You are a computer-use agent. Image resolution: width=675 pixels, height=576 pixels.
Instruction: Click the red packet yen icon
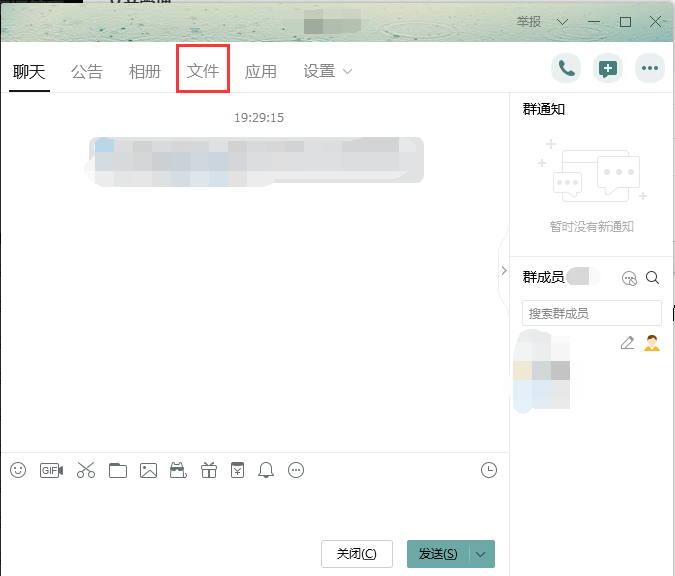(237, 470)
